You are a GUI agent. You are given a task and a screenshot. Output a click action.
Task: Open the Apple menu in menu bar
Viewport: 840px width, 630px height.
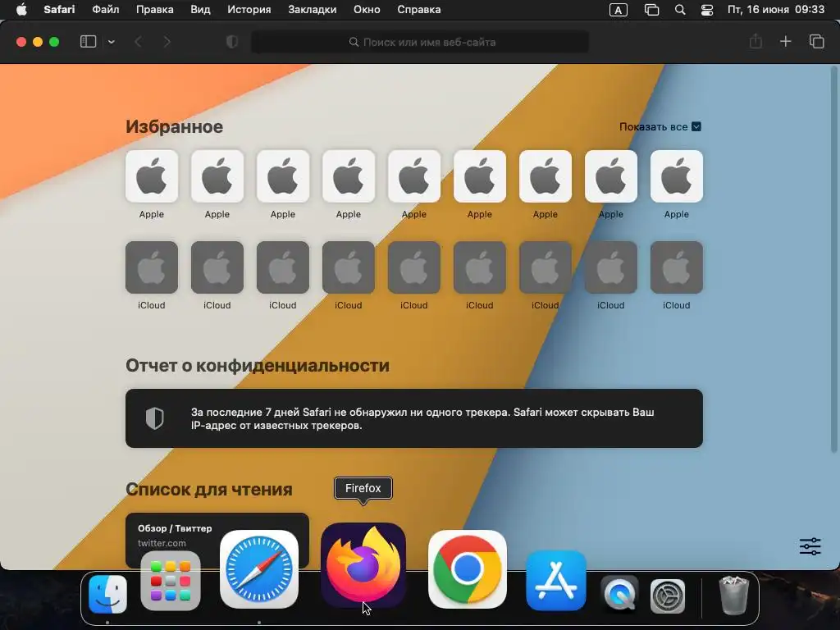click(x=21, y=10)
